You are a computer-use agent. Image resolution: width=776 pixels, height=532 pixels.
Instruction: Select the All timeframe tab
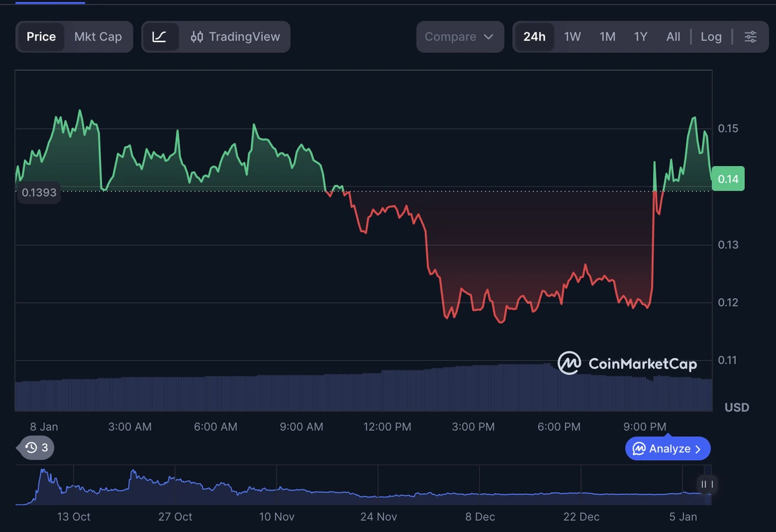[673, 37]
